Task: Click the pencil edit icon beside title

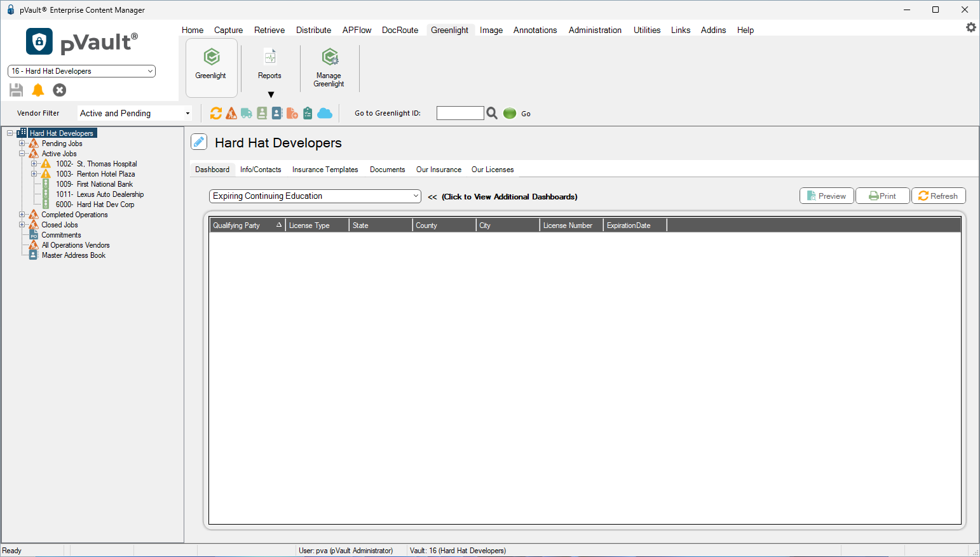Action: [199, 142]
